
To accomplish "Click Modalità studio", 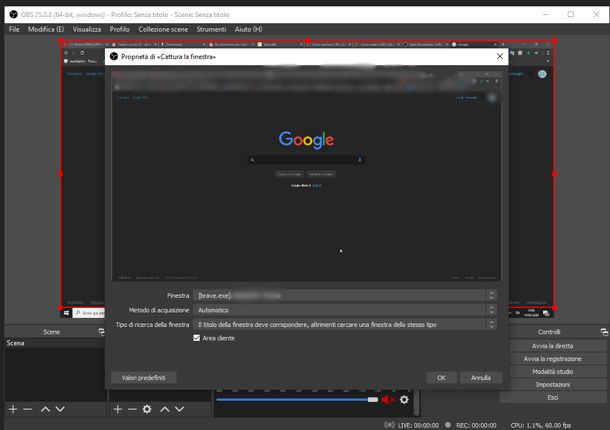I will 552,372.
